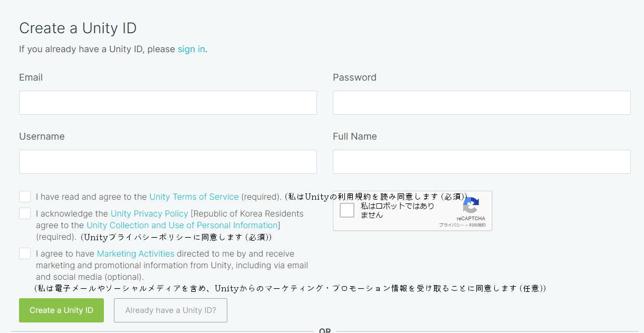The image size is (644, 333).
Task: Open Unity Collection and Use of Personal Information
Action: pyautogui.click(x=182, y=225)
